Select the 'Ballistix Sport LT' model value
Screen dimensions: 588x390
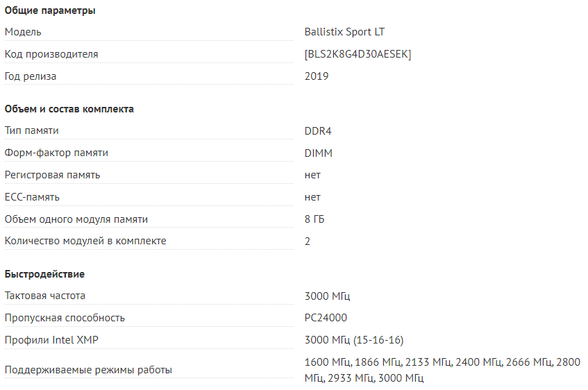tap(344, 32)
